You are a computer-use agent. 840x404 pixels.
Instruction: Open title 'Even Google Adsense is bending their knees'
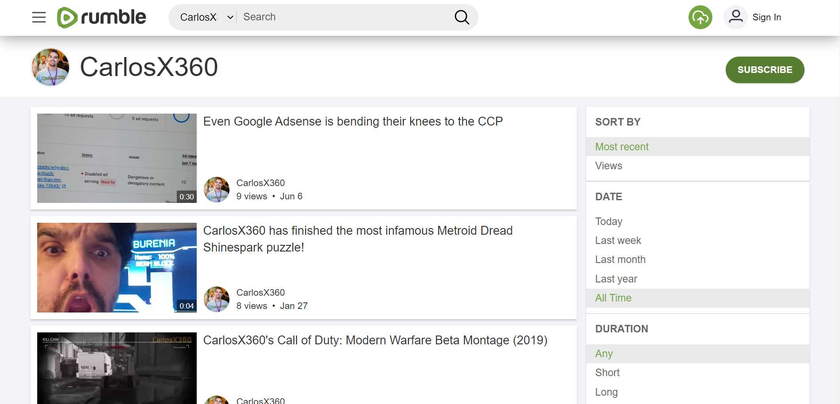pyautogui.click(x=353, y=122)
